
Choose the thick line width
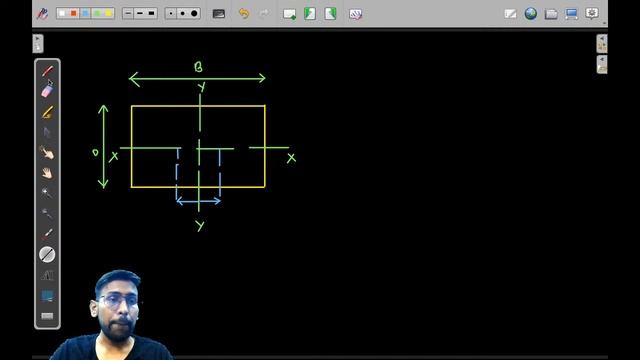tap(151, 13)
